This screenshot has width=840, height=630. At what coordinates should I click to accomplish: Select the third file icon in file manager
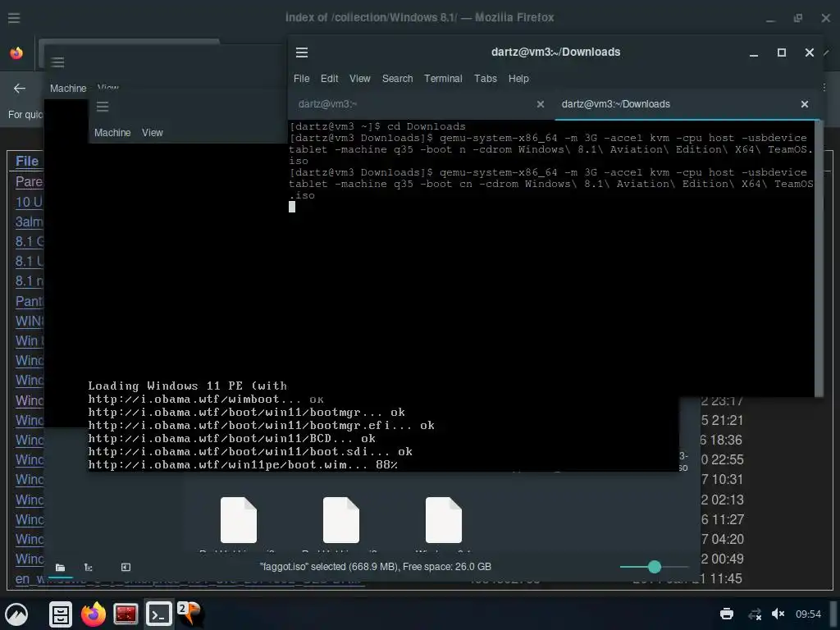point(444,520)
